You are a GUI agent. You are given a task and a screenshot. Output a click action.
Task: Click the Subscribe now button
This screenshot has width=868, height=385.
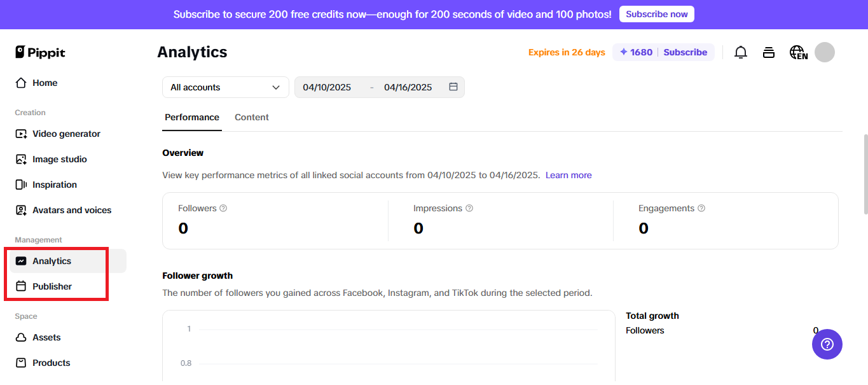(656, 13)
